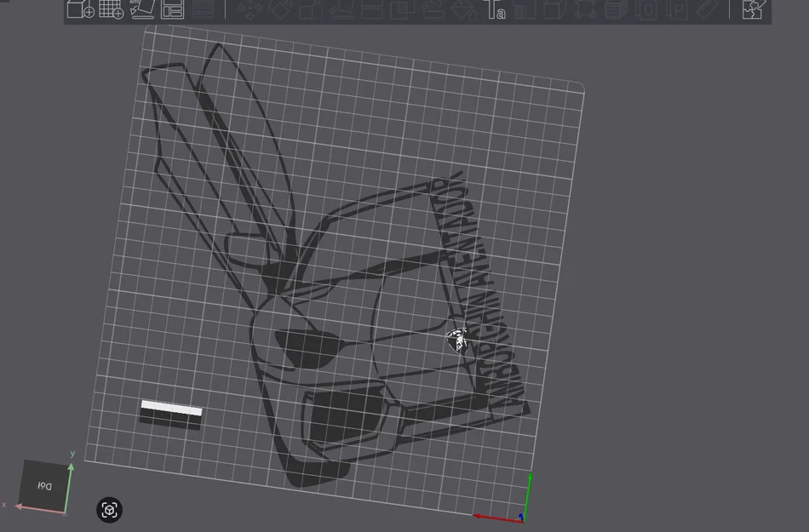The width and height of the screenshot is (809, 532).
Task: Open the Text shape tool
Action: [x=494, y=9]
